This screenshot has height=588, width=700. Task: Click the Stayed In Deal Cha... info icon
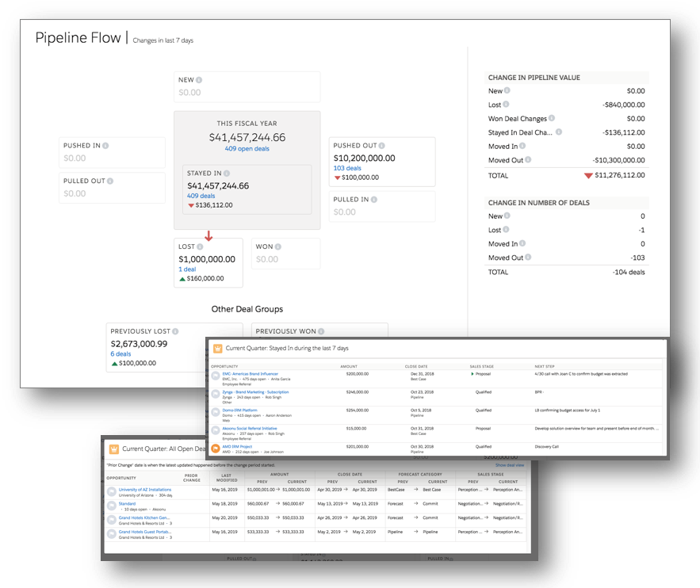(559, 132)
